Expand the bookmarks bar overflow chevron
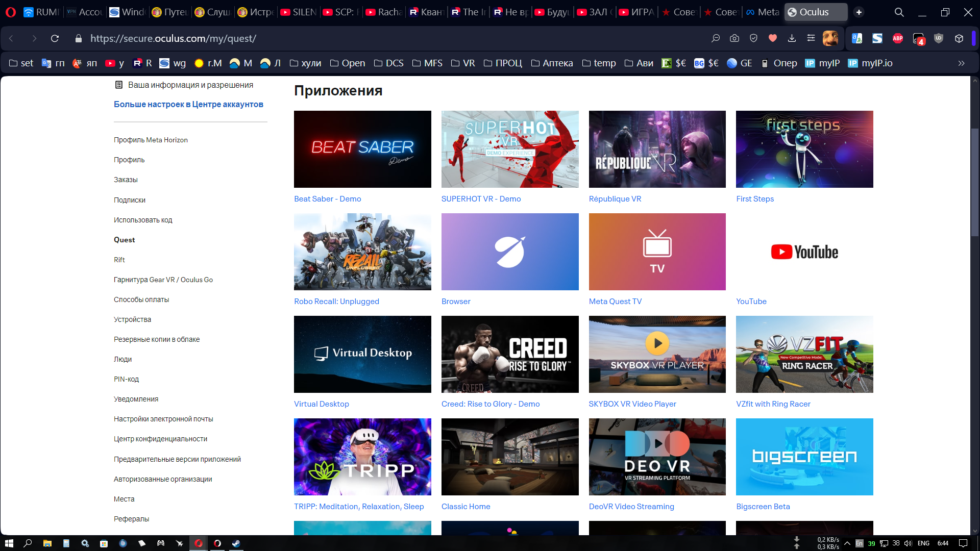The width and height of the screenshot is (980, 551). point(961,63)
